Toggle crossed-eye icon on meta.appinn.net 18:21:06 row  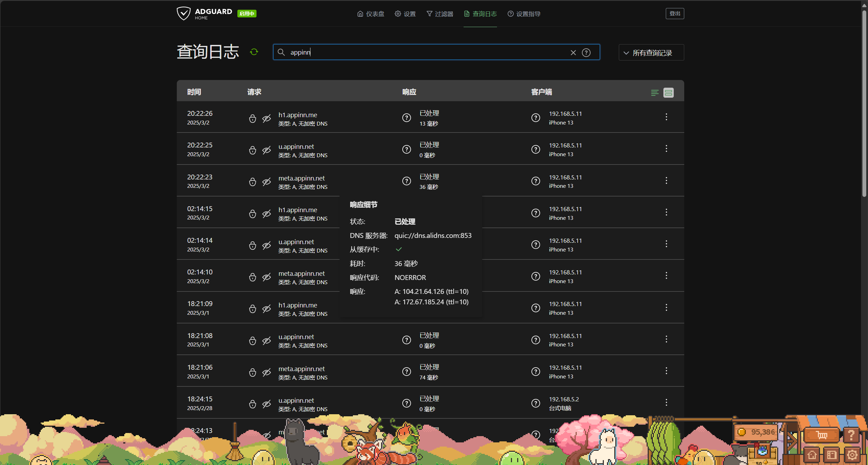pyautogui.click(x=267, y=372)
